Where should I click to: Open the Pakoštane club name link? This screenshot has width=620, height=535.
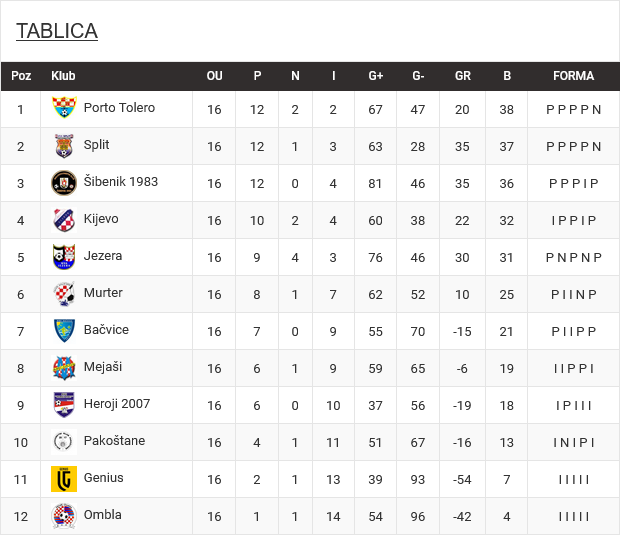coord(114,440)
